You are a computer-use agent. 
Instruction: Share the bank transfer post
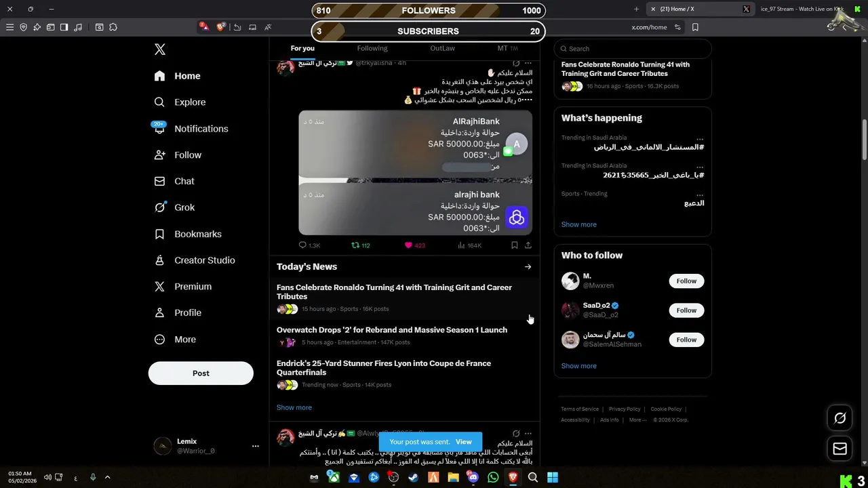coord(528,245)
